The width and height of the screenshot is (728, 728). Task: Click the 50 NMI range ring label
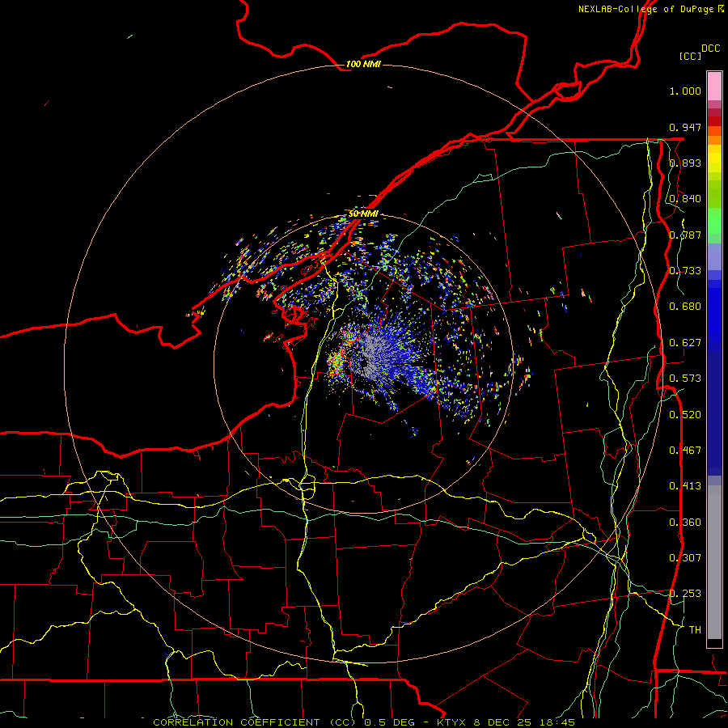pos(363,214)
